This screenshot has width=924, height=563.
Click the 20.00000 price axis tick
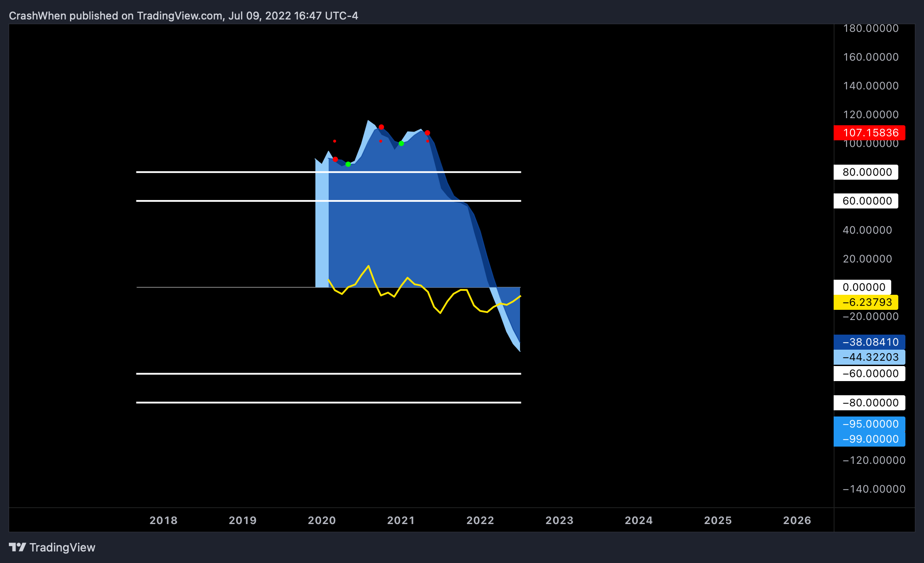click(x=867, y=259)
